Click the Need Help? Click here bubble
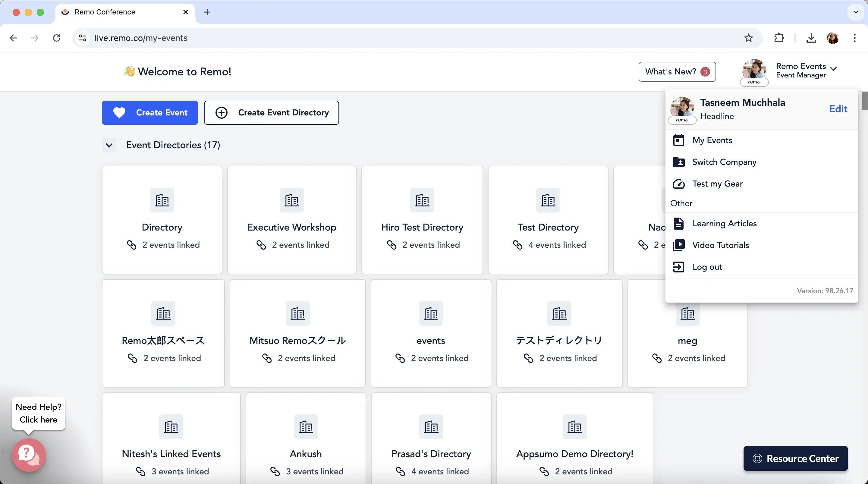The height and width of the screenshot is (484, 868). coord(38,413)
